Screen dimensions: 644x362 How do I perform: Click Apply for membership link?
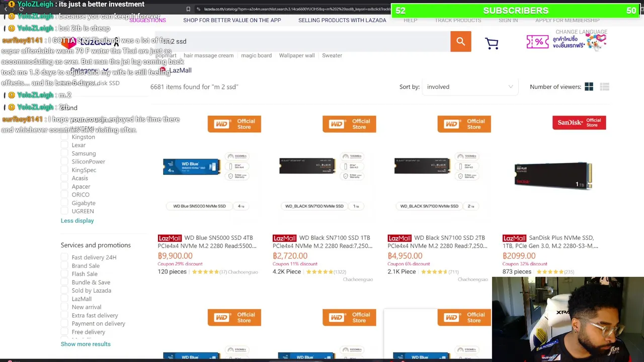tap(567, 20)
